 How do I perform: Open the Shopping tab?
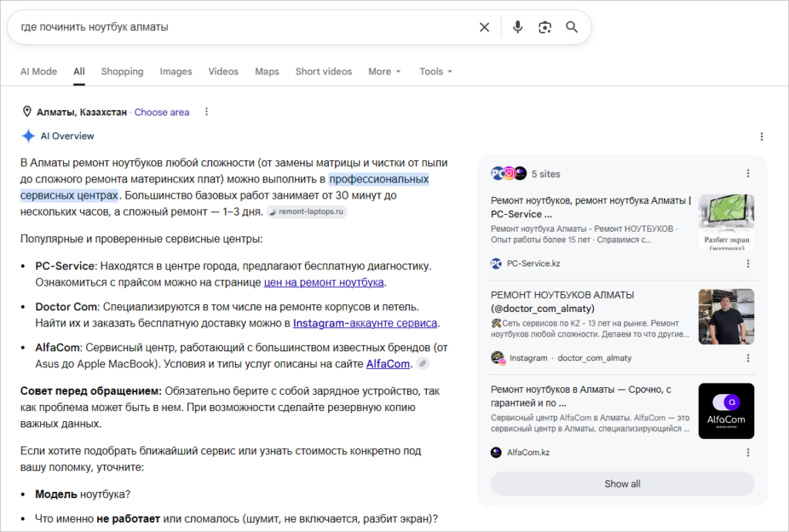click(x=123, y=72)
